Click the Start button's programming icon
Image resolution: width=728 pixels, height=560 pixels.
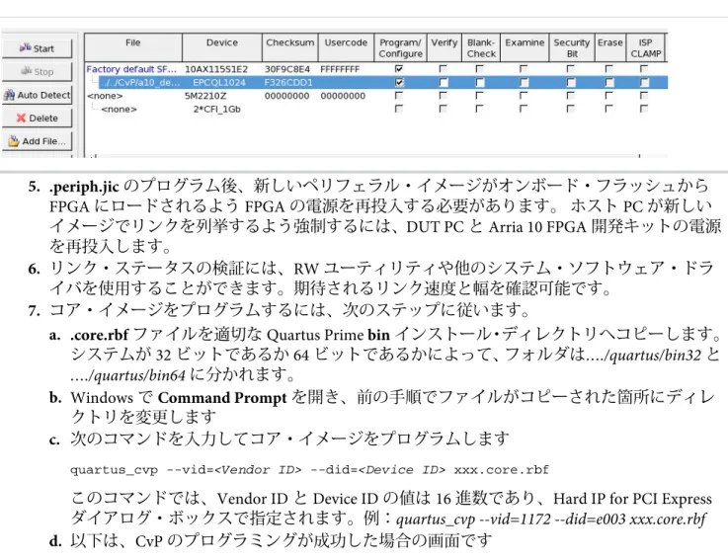[25, 47]
